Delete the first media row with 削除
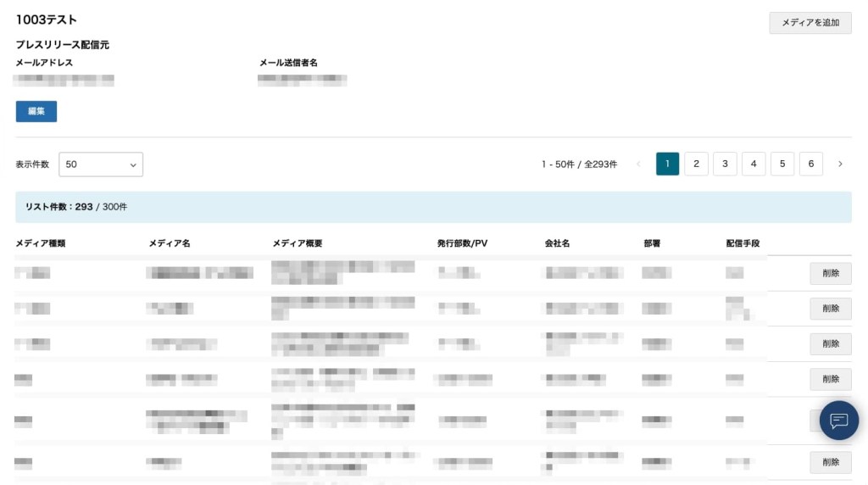 830,273
